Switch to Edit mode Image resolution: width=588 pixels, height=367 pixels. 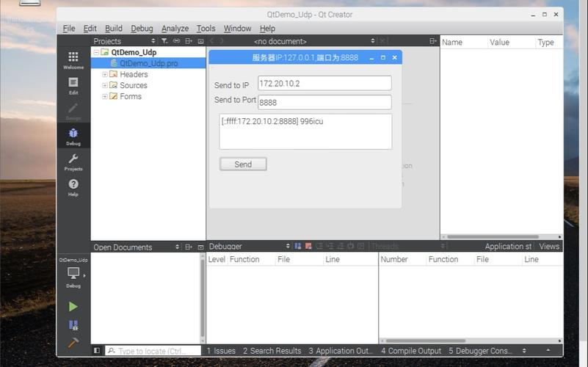[x=73, y=86]
